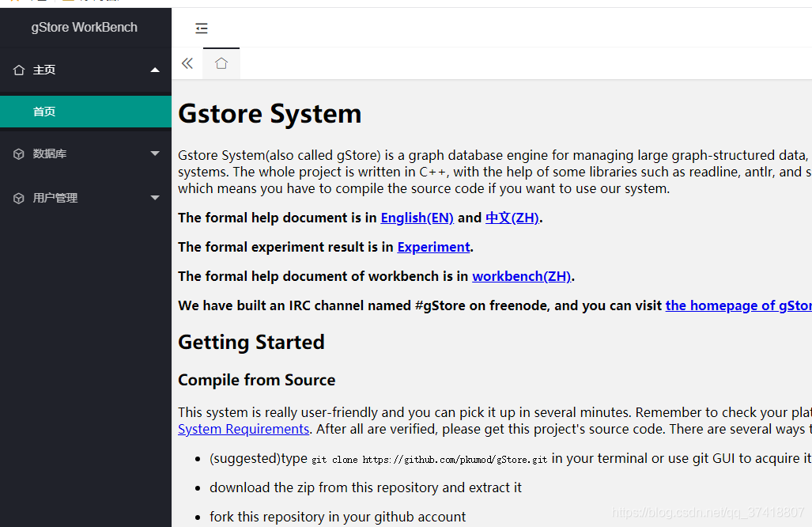Click the Compile from Source heading

coord(256,380)
